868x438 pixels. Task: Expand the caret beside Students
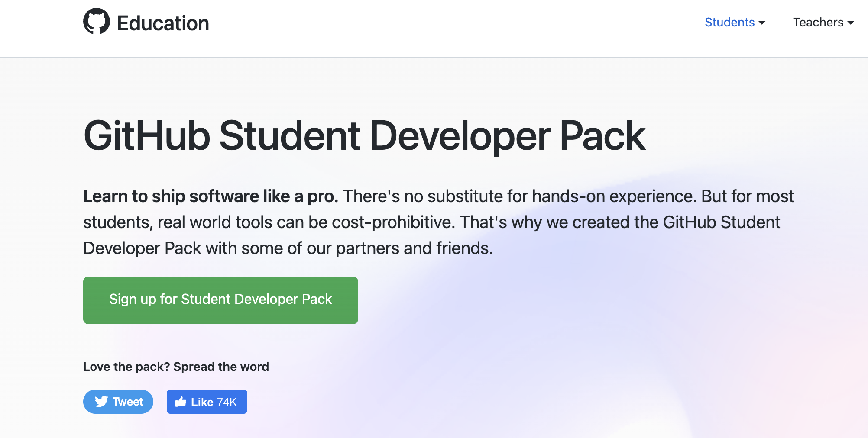point(762,23)
